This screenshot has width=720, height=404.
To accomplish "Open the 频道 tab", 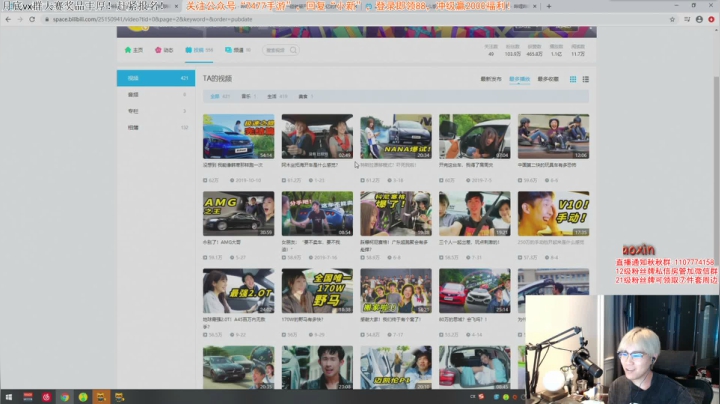I will 237,50.
